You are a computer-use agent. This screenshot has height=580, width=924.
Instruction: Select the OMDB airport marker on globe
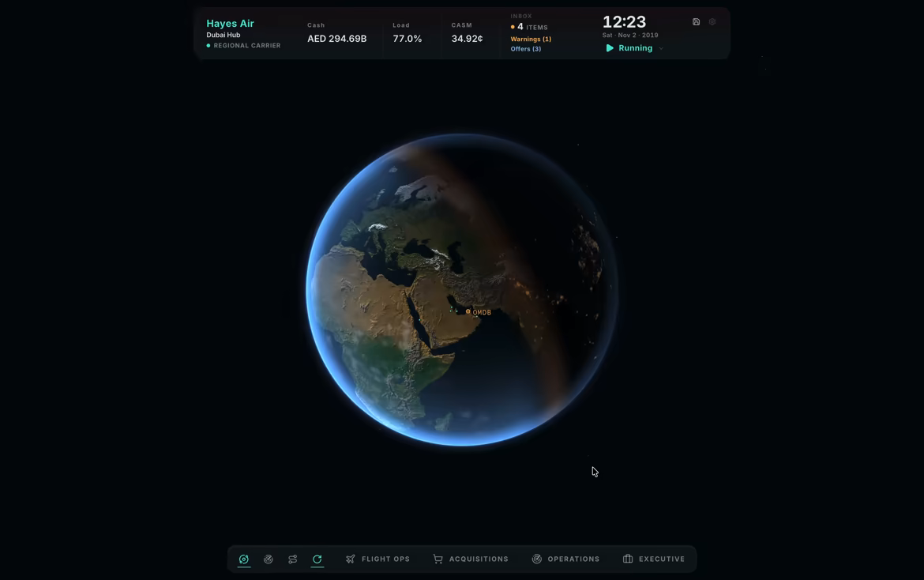[x=468, y=311]
